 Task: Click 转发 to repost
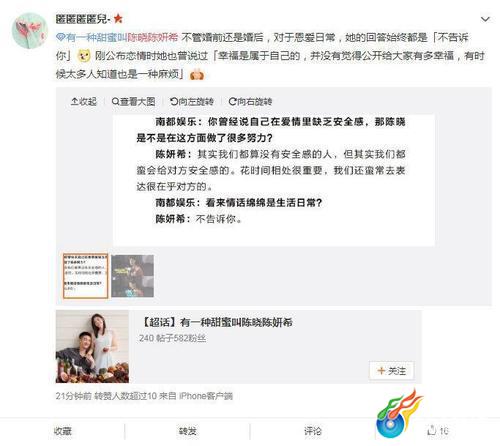188,431
